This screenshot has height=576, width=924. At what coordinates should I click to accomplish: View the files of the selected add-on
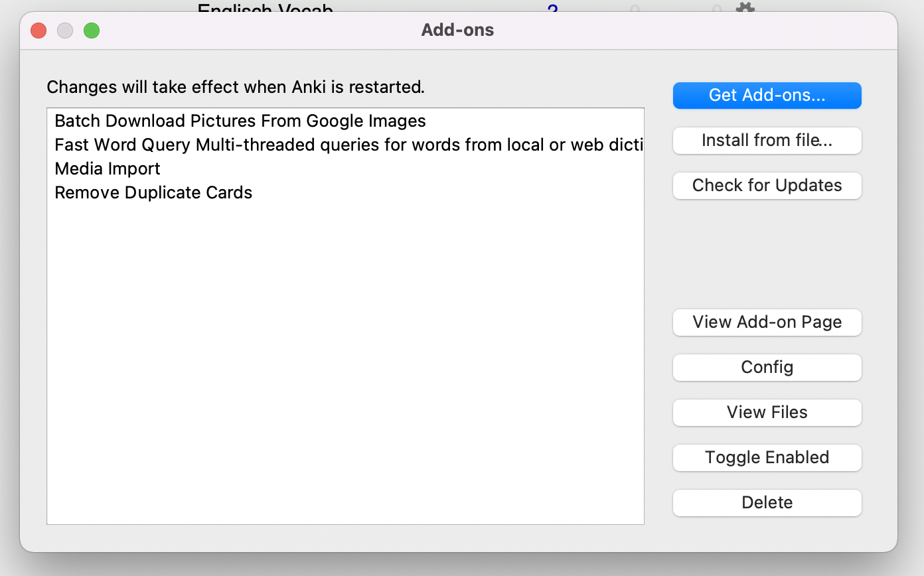[767, 412]
